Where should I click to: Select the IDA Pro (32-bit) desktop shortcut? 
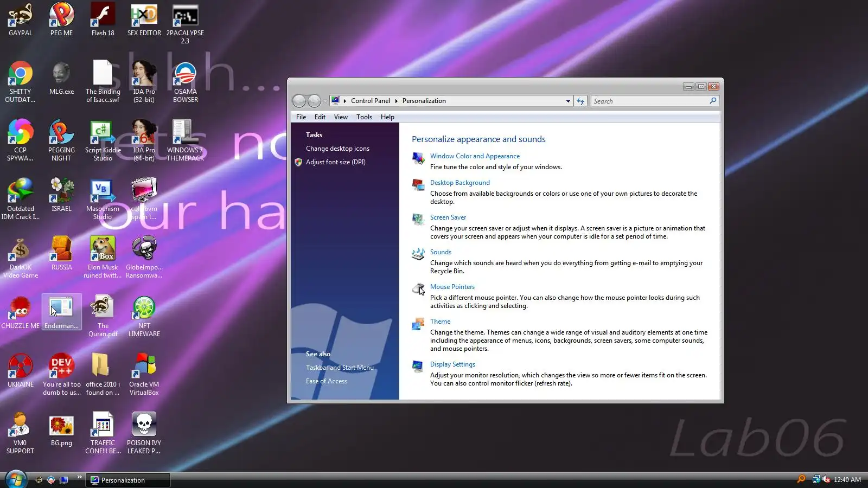[144, 82]
